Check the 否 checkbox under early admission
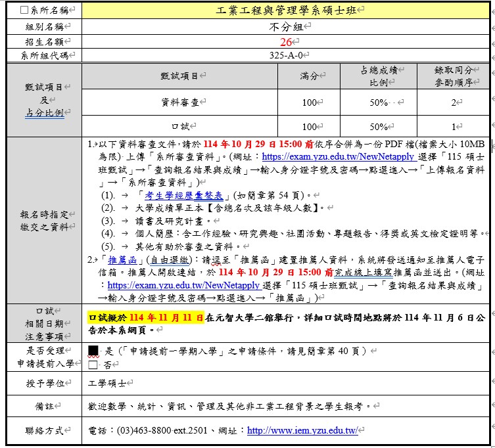Screen dimensions: 495x448 click(x=93, y=364)
